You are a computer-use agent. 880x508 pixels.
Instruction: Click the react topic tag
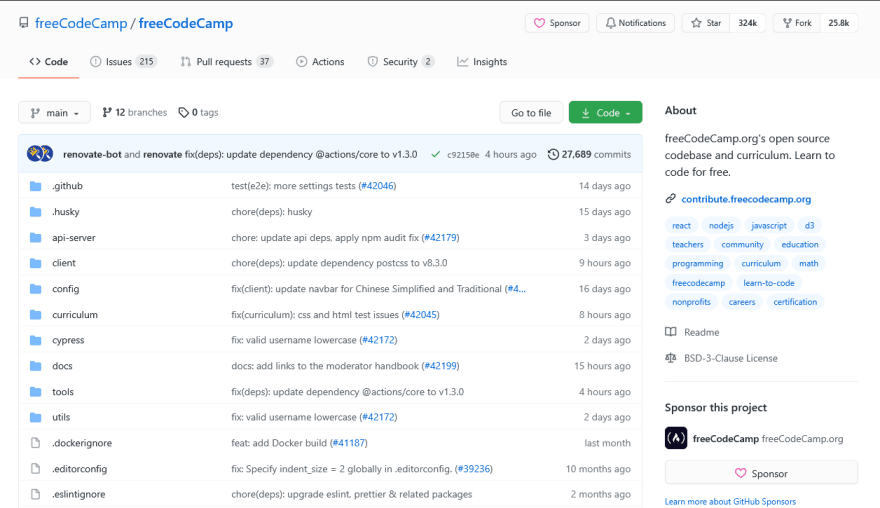pyautogui.click(x=681, y=225)
